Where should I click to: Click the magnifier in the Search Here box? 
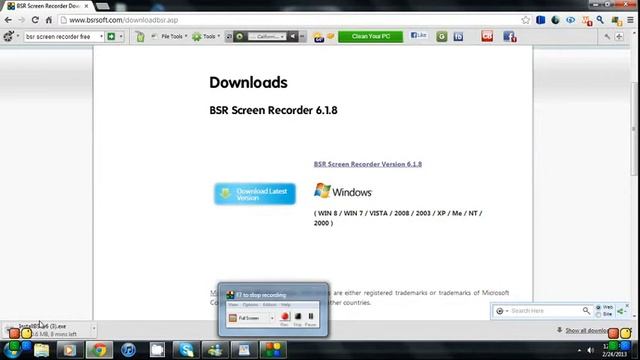point(586,311)
